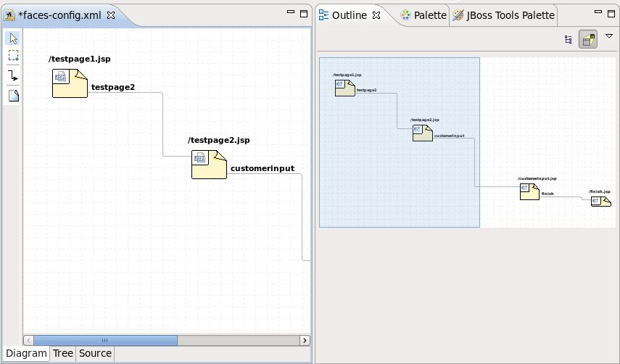The image size is (620, 364).
Task: Click /testpage2.jsp thumbnail in Outline overview
Action: 423,133
